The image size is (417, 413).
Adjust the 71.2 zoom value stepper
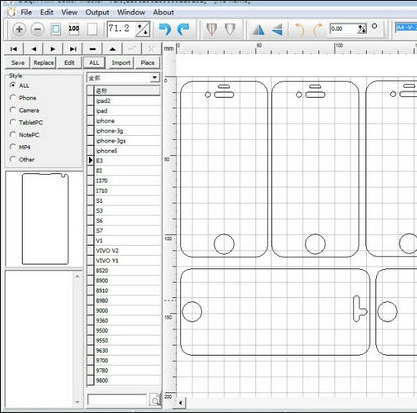coord(143,29)
